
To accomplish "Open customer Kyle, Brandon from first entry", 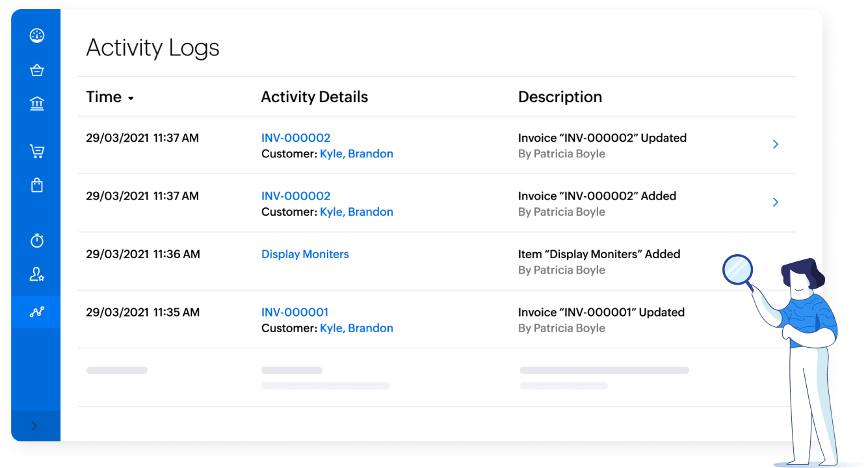I will tap(356, 153).
